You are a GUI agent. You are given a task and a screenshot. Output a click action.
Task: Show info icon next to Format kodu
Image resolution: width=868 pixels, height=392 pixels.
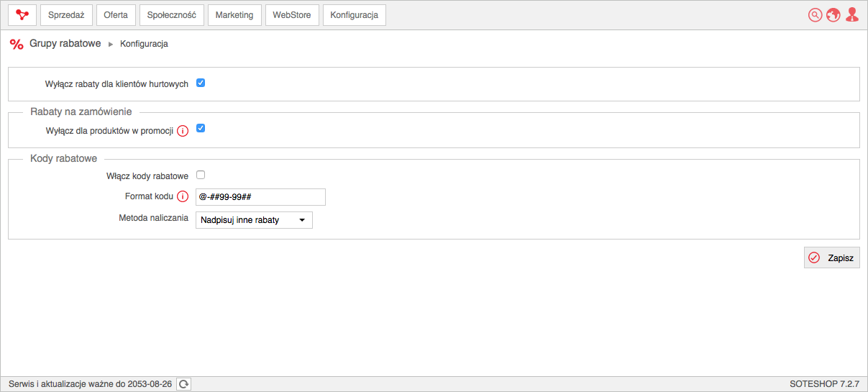pos(183,197)
